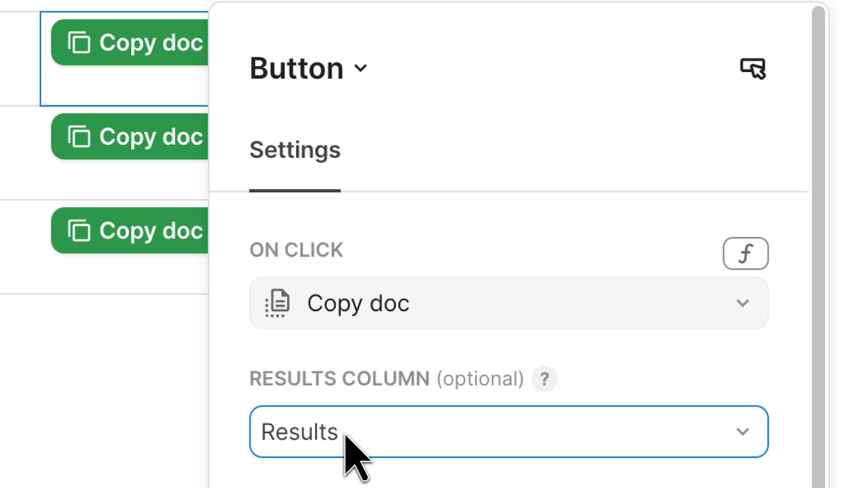
Task: Open the Copy doc action dropdown arrow
Action: pyautogui.click(x=743, y=303)
